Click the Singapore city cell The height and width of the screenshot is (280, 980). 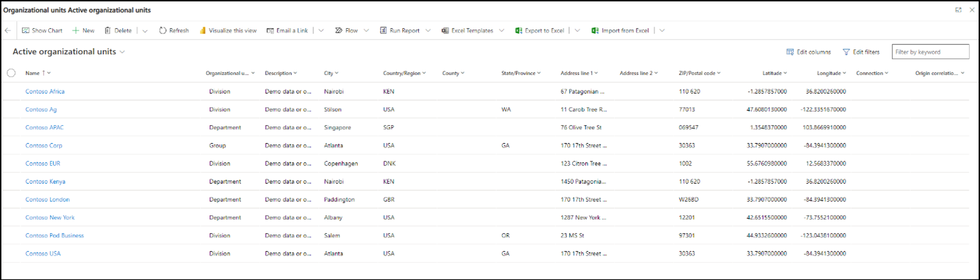[x=337, y=127]
